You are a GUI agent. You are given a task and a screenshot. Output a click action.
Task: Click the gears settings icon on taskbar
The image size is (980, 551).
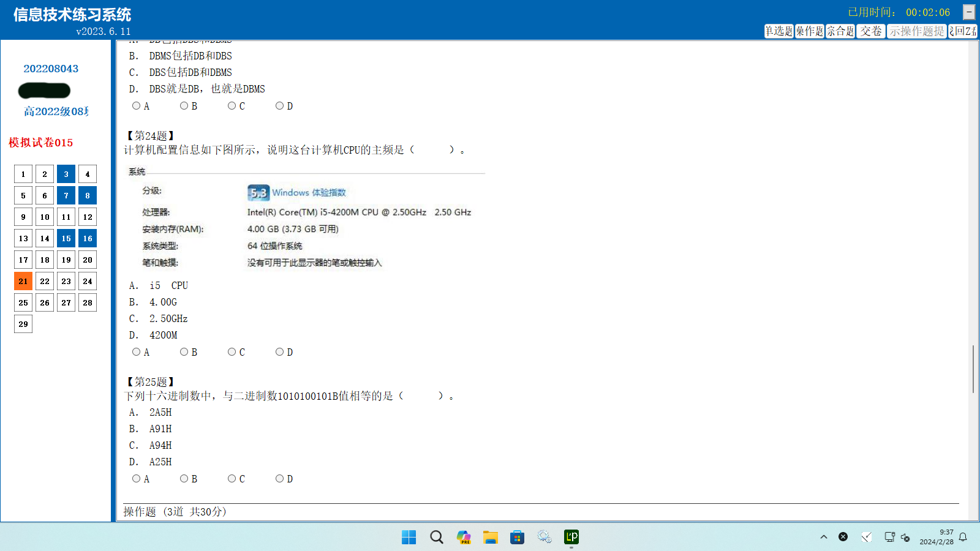coord(545,537)
